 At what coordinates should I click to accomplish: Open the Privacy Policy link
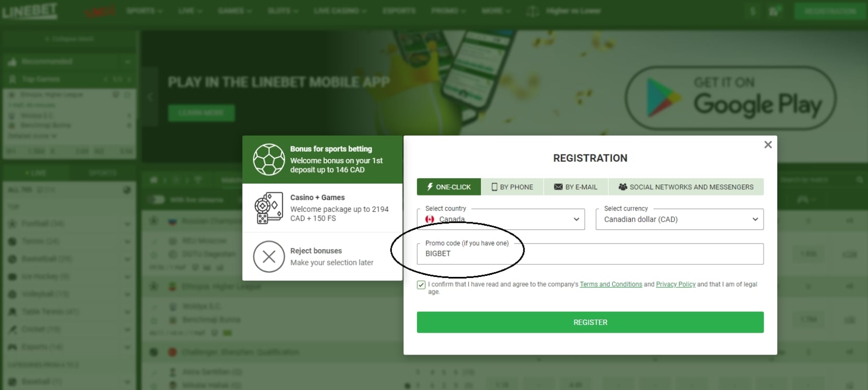click(x=675, y=284)
